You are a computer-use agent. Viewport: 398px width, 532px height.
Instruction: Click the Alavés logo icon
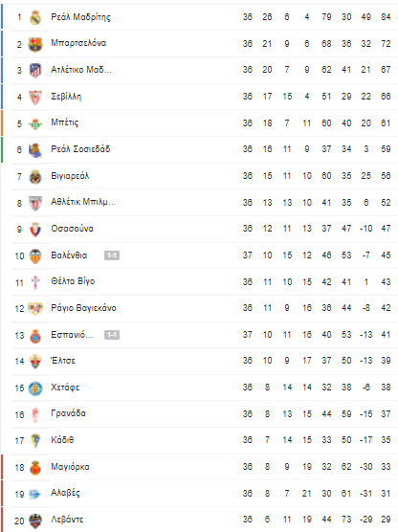35,494
